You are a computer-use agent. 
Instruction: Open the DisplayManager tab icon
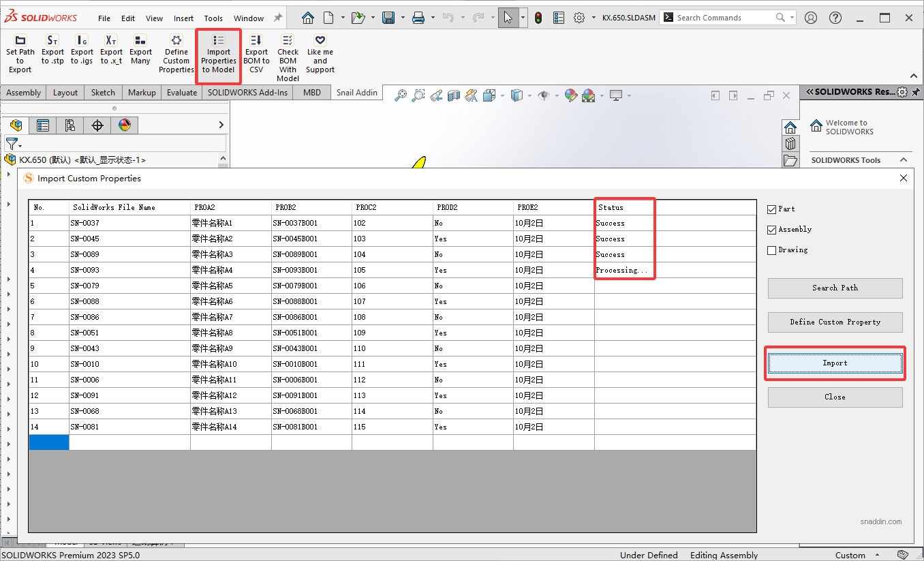tap(124, 125)
